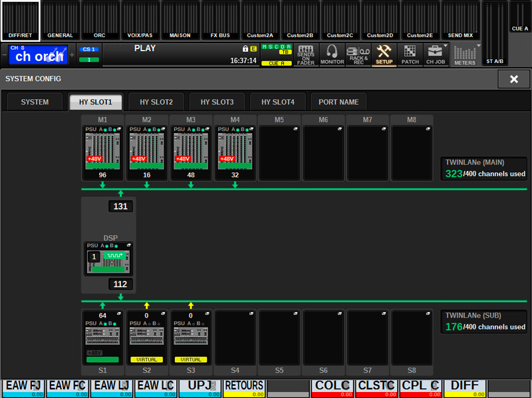Image resolution: width=532 pixels, height=398 pixels.
Task: Toggle +48V on M3 rack
Action: pyautogui.click(x=182, y=159)
